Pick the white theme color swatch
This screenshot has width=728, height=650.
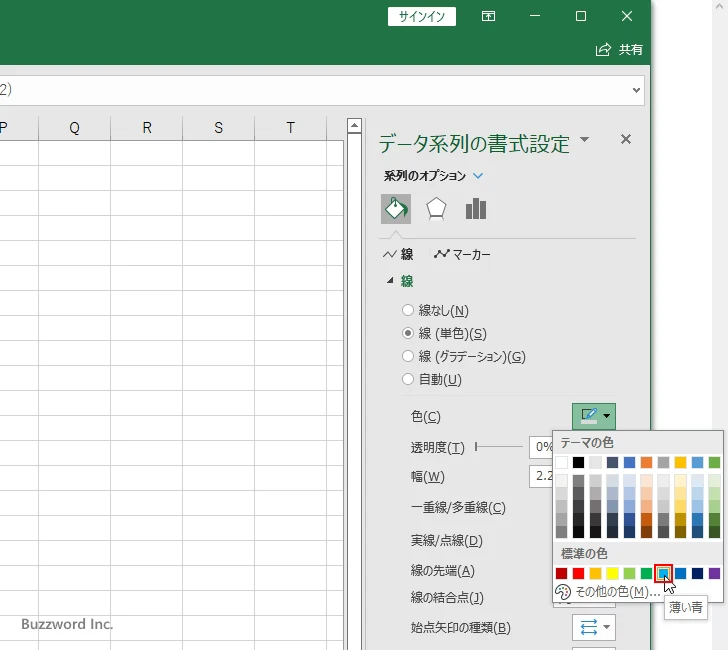(561, 462)
